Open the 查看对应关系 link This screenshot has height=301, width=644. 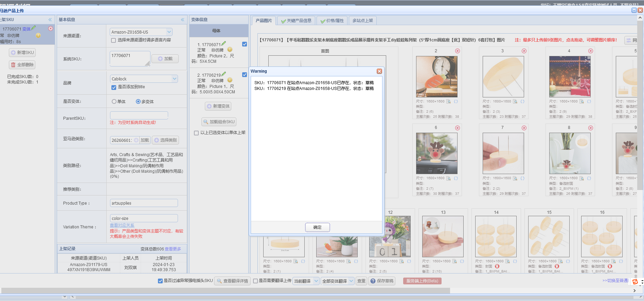coord(122,225)
